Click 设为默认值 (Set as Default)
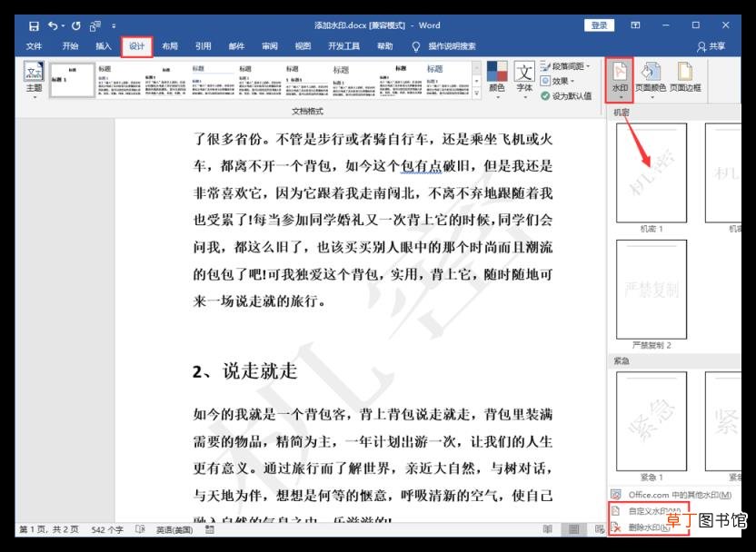Screen dimensions: 756x552 click(566, 96)
